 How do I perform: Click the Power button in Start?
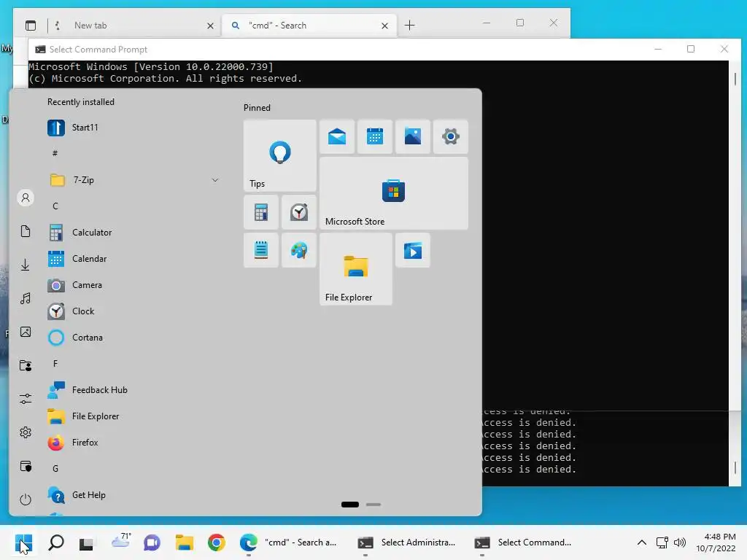(x=26, y=499)
